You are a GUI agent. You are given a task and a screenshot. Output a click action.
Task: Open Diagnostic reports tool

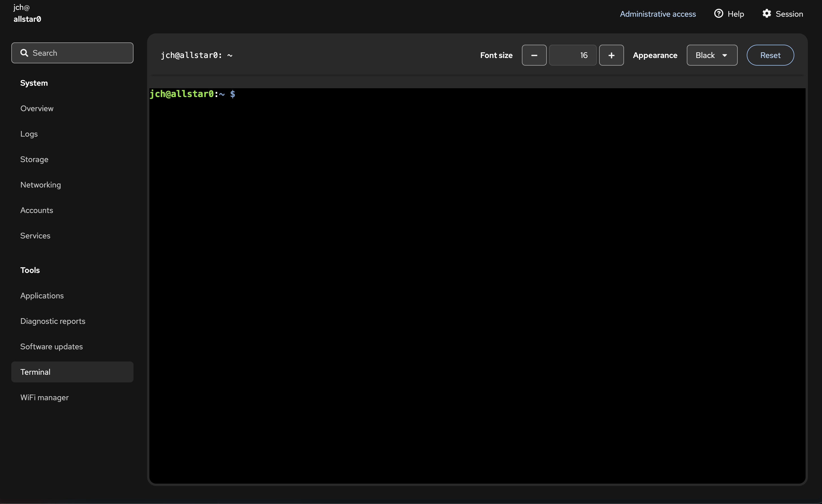pos(53,321)
